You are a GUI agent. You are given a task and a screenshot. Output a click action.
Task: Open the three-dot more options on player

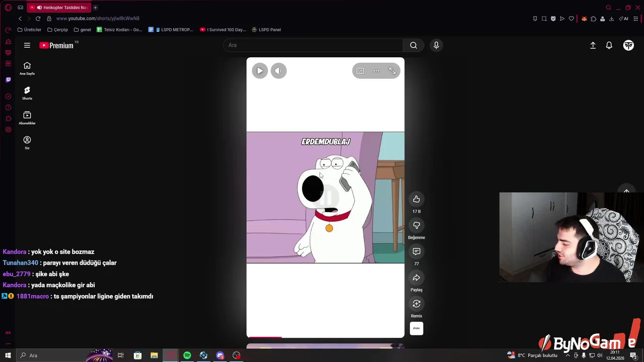point(376,71)
